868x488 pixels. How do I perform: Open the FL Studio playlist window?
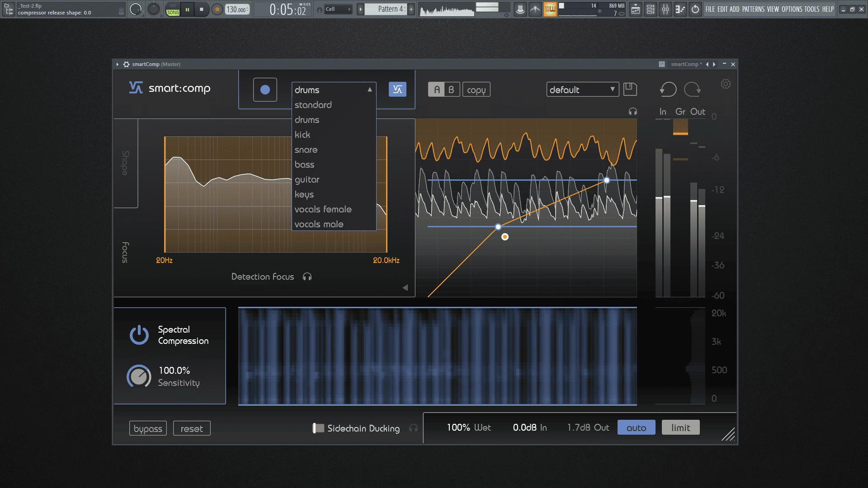(636, 9)
